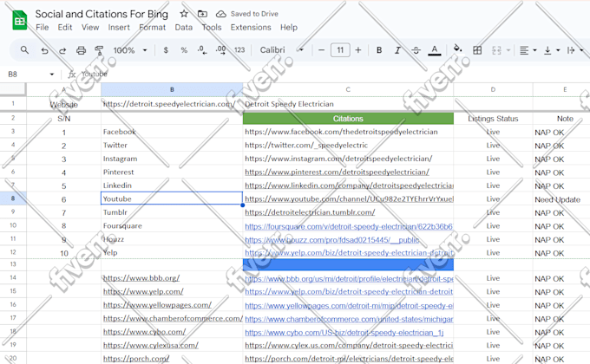Open the Calibri font dropdown
The height and width of the screenshot is (364, 590).
pyautogui.click(x=281, y=50)
